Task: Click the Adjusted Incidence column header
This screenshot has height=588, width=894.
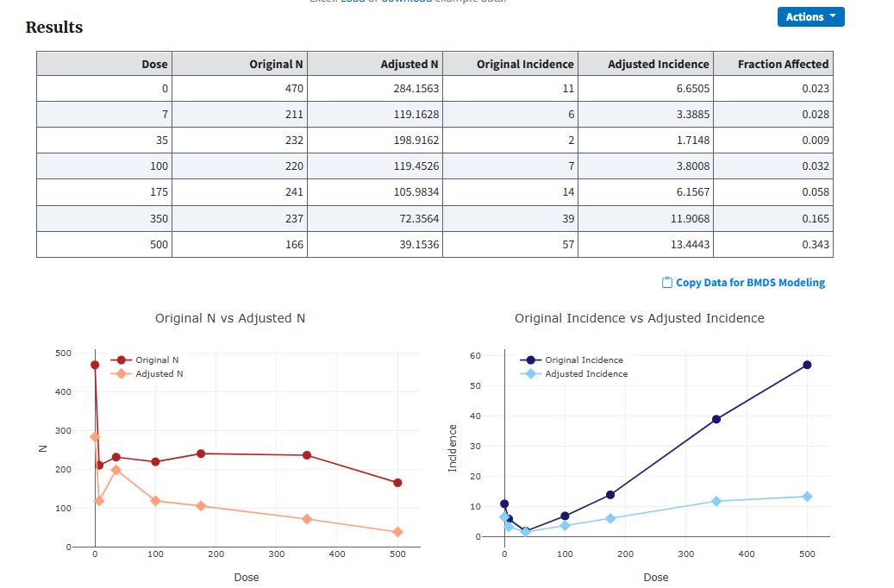Action: click(x=646, y=64)
